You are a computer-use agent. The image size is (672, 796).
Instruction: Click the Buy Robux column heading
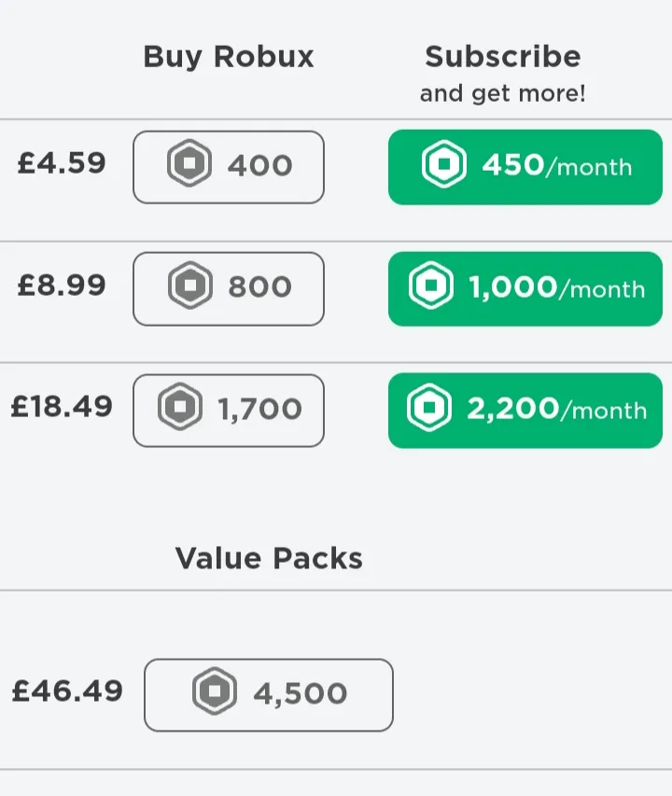[229, 57]
